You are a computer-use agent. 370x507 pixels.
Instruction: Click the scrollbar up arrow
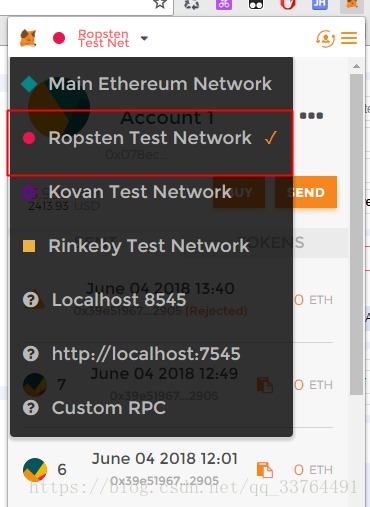tap(356, 66)
